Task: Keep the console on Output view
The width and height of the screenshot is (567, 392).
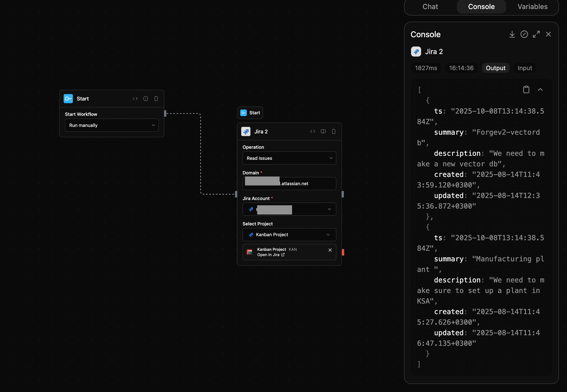Action: [496, 68]
